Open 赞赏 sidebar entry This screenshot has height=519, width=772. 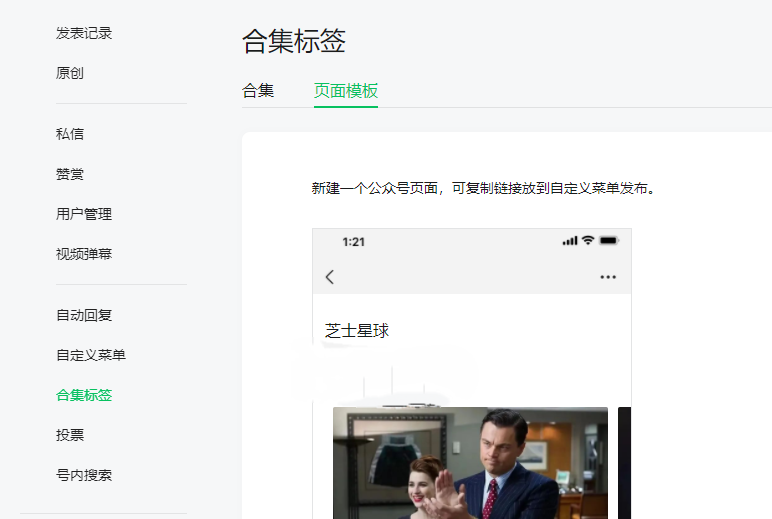pyautogui.click(x=69, y=174)
